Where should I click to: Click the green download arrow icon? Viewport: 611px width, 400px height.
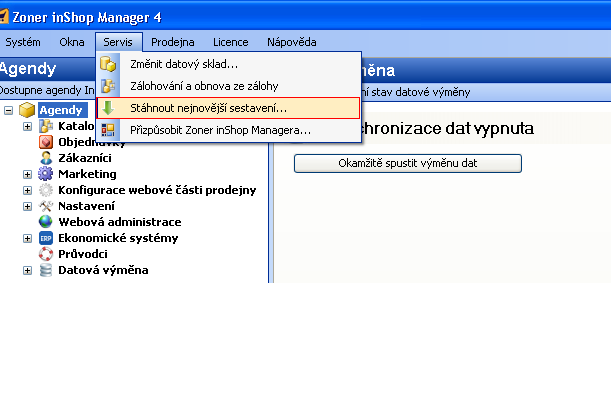tap(108, 108)
